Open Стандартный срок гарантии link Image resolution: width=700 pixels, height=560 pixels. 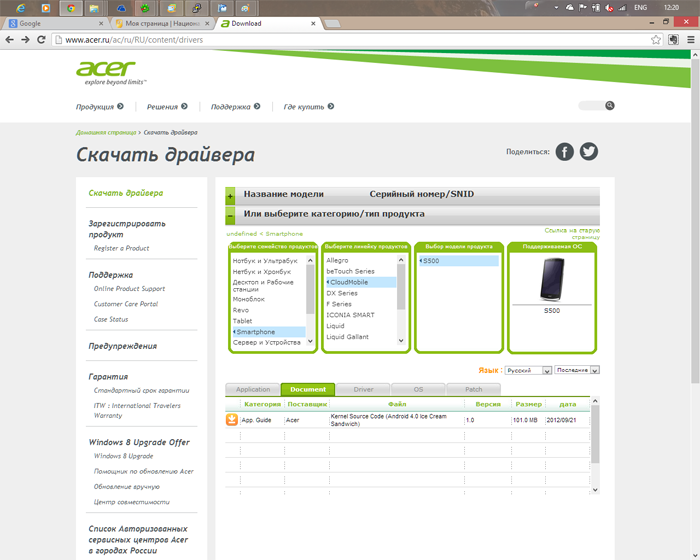coord(142,390)
